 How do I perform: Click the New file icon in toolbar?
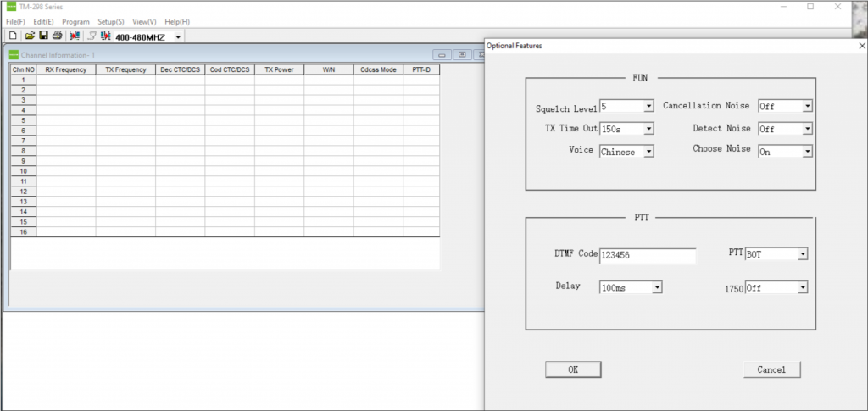pos(13,36)
